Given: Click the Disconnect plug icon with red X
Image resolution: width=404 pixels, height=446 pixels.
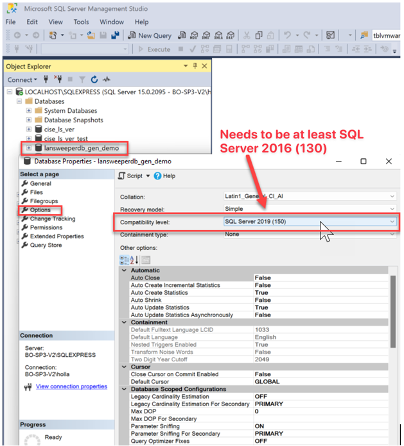Looking at the screenshot, I should (58, 79).
